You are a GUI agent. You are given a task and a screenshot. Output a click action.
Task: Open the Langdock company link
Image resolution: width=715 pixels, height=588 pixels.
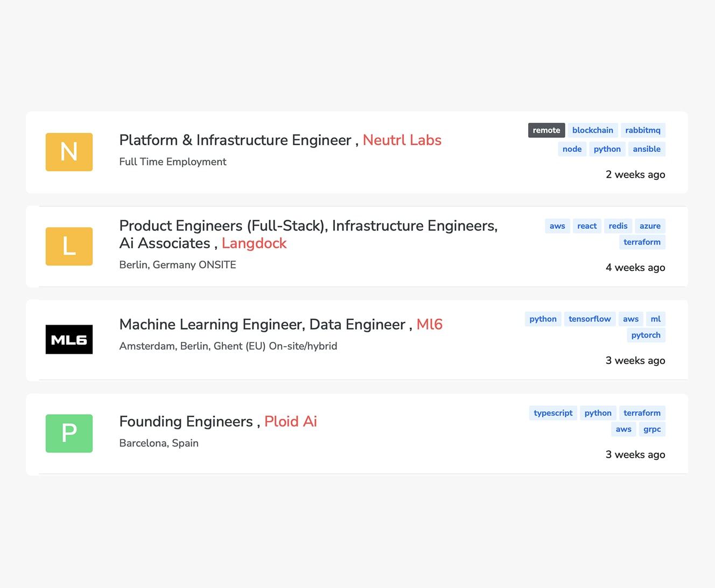click(x=254, y=243)
